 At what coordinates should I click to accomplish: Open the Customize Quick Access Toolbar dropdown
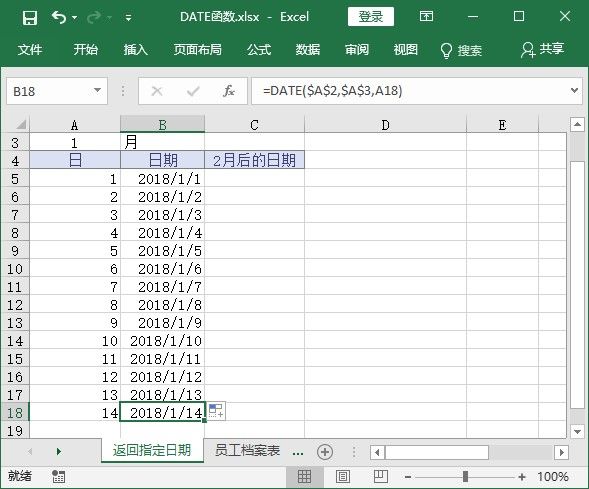pos(128,18)
